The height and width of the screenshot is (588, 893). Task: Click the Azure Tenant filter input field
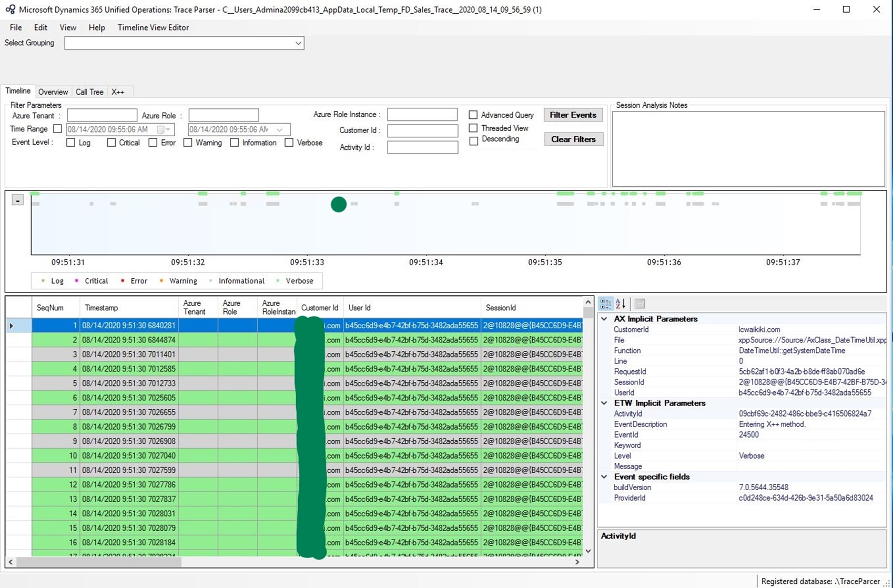[x=102, y=115]
